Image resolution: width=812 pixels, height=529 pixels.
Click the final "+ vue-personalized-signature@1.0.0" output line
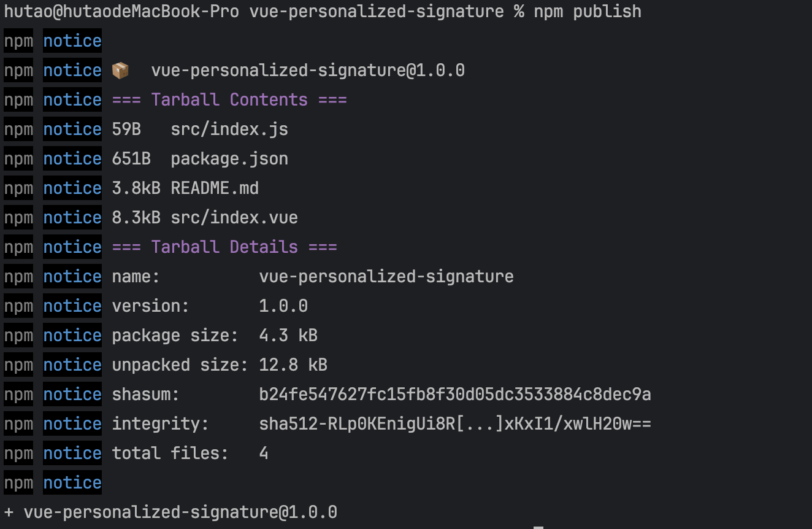pos(170,512)
